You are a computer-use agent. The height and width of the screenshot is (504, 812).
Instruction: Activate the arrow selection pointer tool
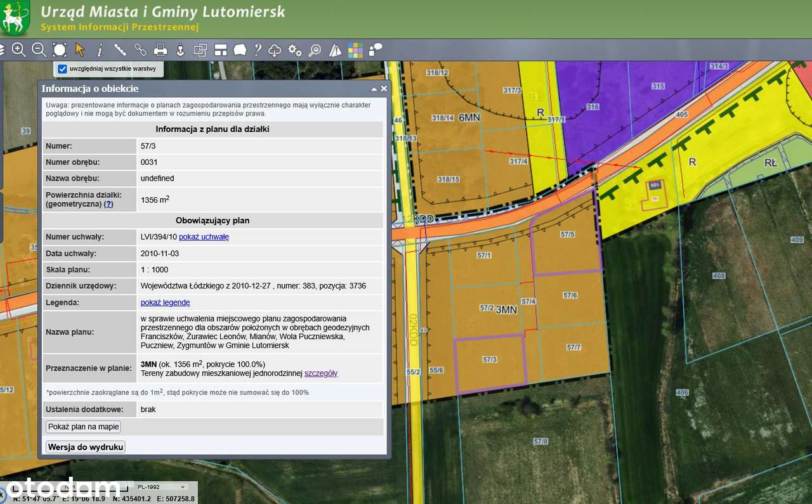tap(79, 49)
